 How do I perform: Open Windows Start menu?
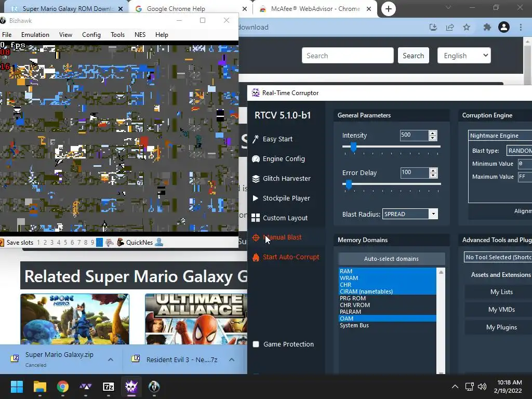(x=17, y=387)
